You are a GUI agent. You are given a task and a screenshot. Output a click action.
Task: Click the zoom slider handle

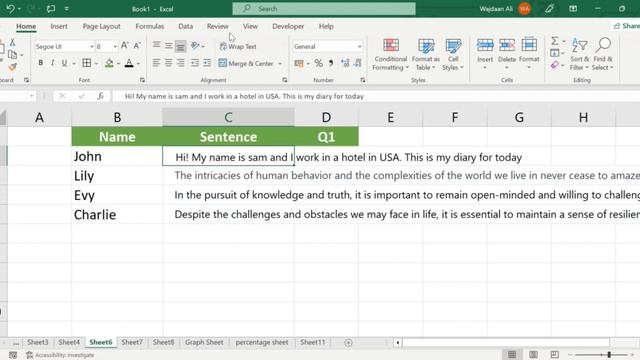[x=609, y=355]
